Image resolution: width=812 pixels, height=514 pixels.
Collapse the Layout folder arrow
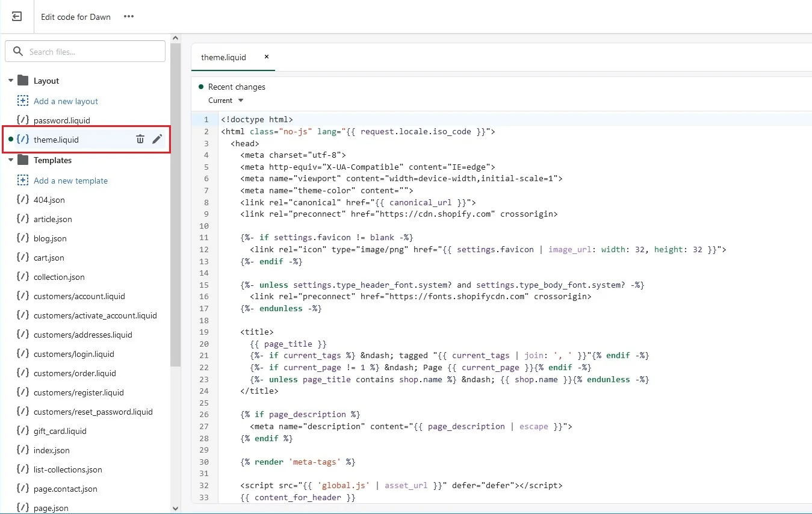point(11,81)
